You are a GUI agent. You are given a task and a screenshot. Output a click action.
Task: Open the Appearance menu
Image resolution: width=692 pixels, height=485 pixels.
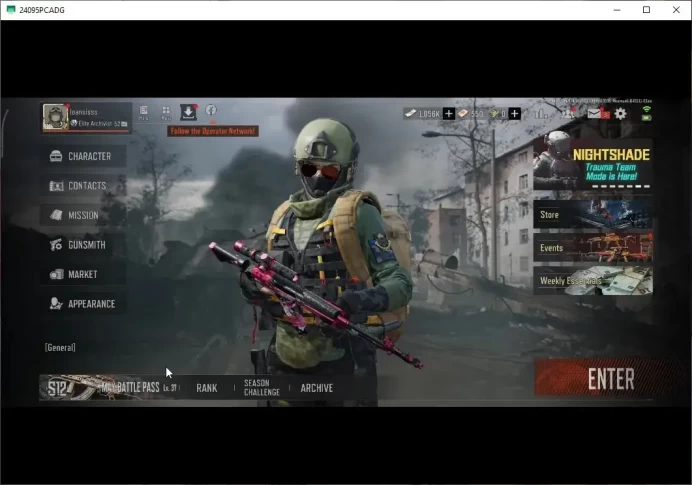point(83,304)
